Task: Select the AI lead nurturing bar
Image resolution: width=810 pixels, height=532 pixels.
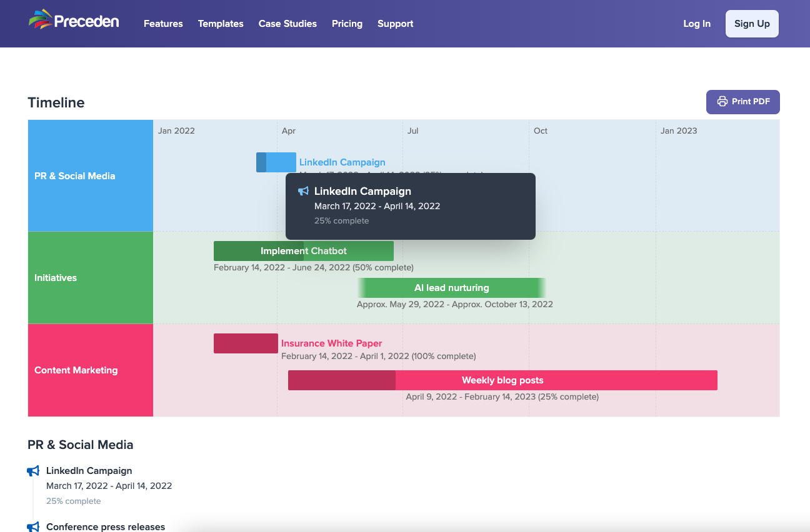Action: 452,288
